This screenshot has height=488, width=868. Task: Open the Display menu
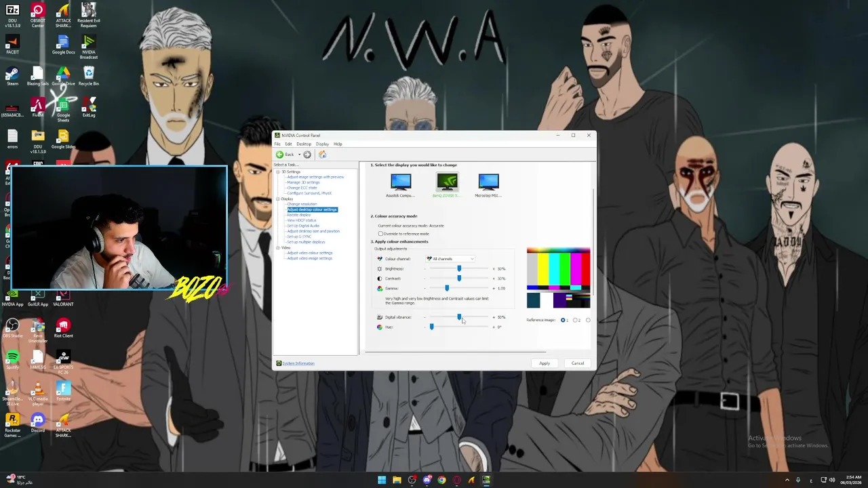click(322, 144)
